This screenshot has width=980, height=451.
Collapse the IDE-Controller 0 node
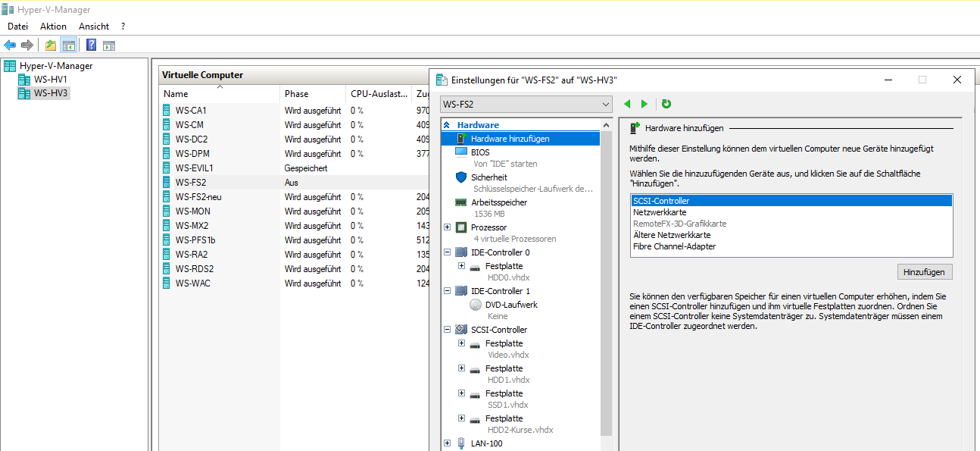(448, 252)
